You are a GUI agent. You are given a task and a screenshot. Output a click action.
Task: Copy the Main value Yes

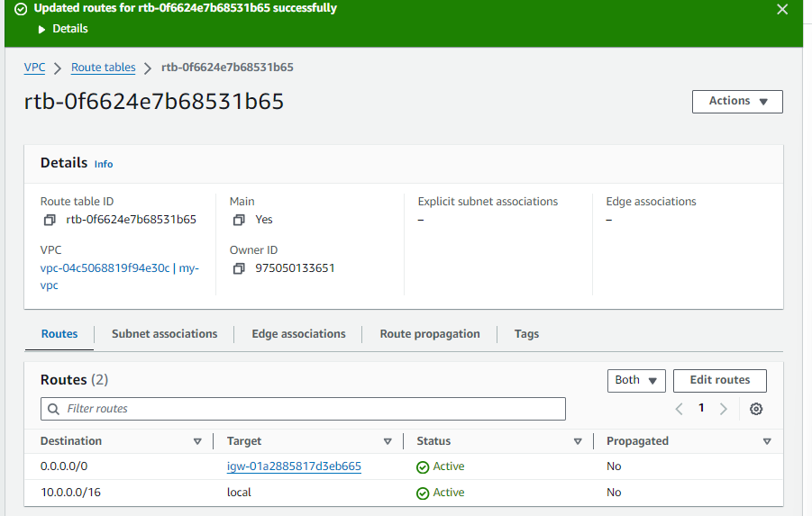pyautogui.click(x=239, y=220)
